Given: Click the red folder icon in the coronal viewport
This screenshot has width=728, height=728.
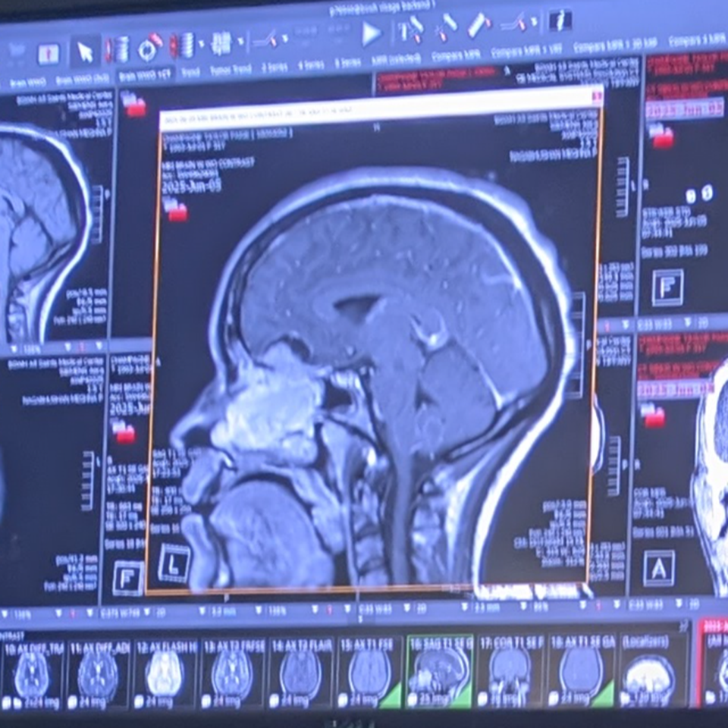Looking at the screenshot, I should [652, 415].
